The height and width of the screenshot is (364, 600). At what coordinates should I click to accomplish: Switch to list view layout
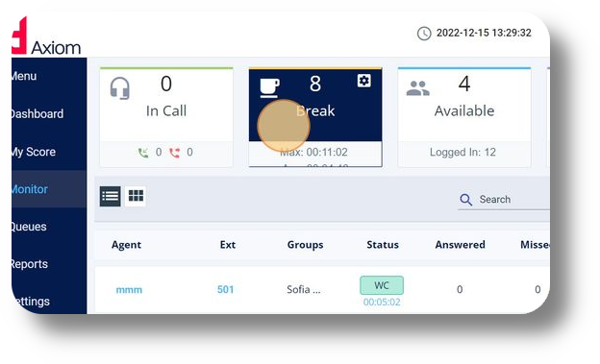(111, 196)
